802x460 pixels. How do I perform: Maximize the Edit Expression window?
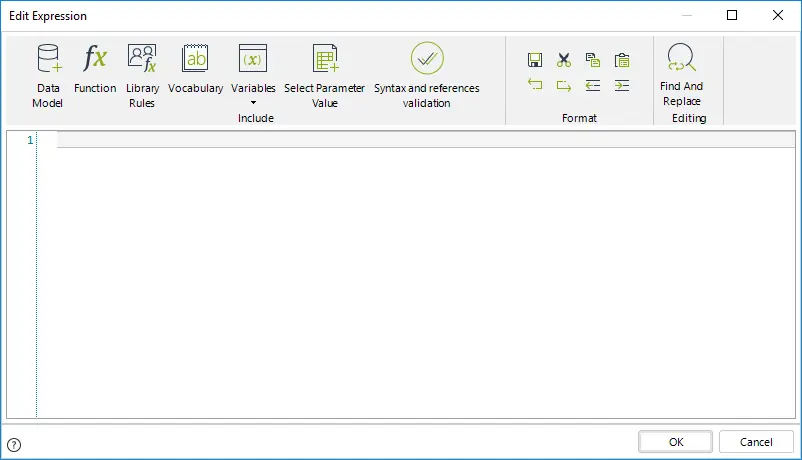(x=732, y=15)
